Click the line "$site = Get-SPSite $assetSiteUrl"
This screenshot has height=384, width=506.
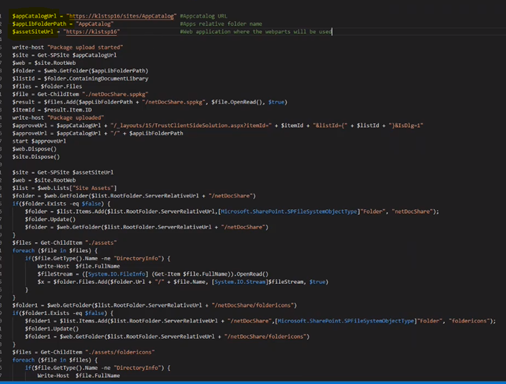[63, 172]
